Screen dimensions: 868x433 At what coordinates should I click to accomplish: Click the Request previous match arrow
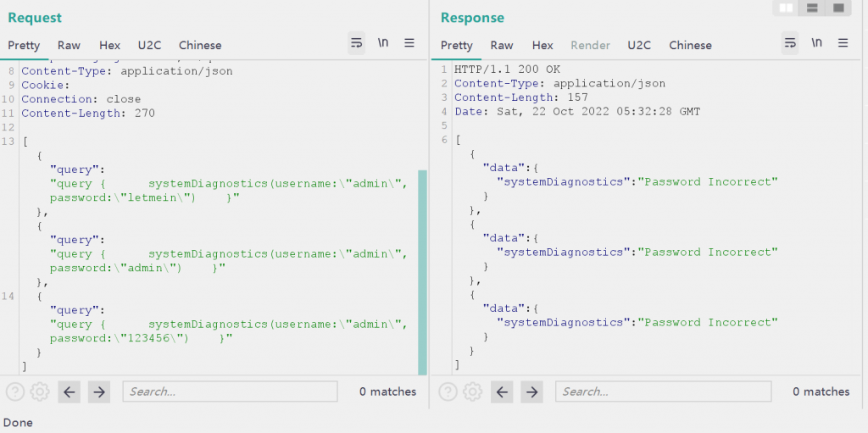click(70, 391)
